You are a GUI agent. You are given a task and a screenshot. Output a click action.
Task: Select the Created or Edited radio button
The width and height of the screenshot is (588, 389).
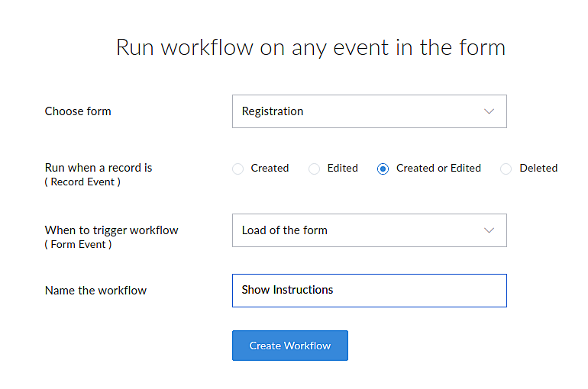pyautogui.click(x=383, y=169)
